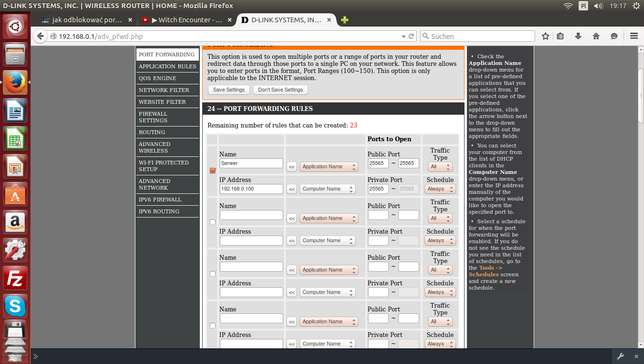Copy computer name into 192.168.0.100 field with <<

pyautogui.click(x=292, y=189)
